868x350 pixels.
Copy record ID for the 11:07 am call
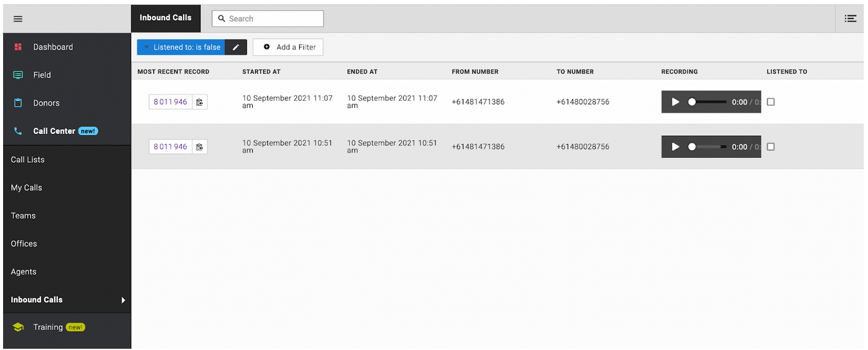(x=200, y=102)
